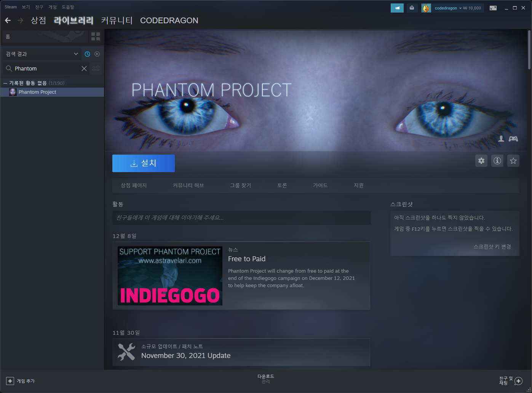Open 지원 link
The image size is (532, 393).
coord(359,185)
